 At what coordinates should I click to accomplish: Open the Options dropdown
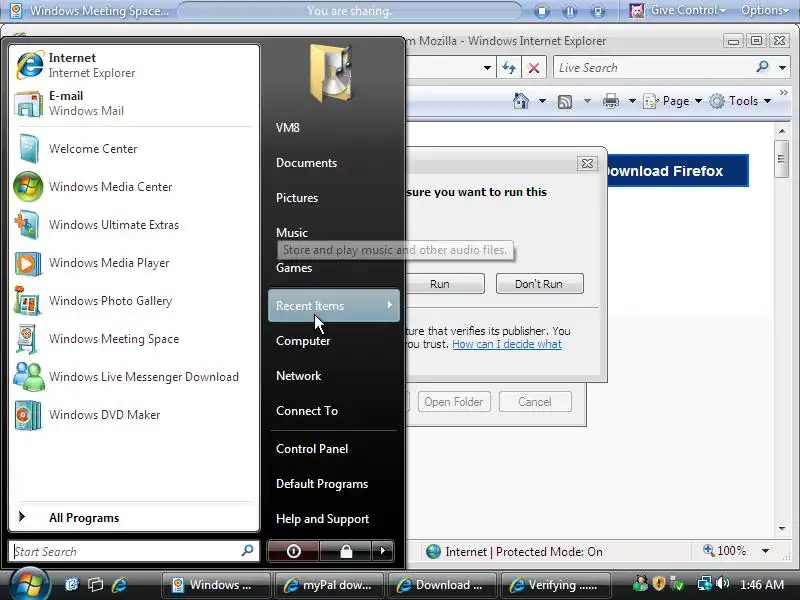pos(764,10)
